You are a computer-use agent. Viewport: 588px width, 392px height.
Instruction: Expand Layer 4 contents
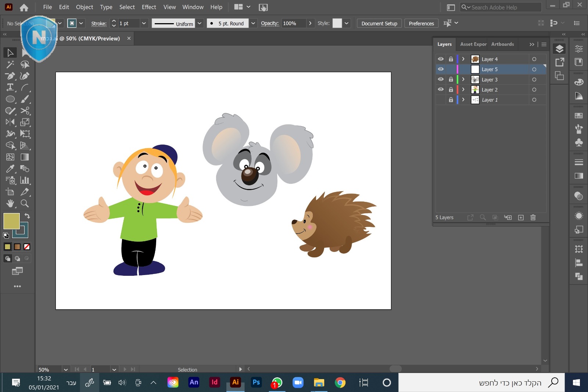[x=463, y=59]
